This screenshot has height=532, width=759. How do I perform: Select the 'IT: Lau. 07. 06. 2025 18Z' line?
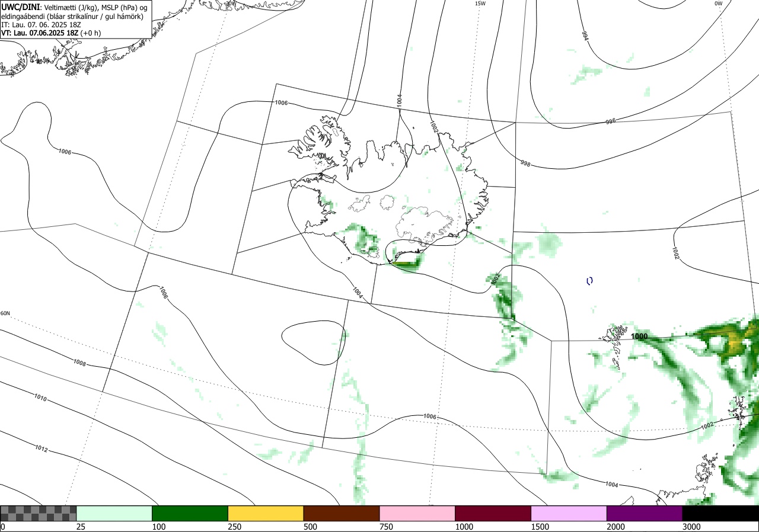pos(40,25)
